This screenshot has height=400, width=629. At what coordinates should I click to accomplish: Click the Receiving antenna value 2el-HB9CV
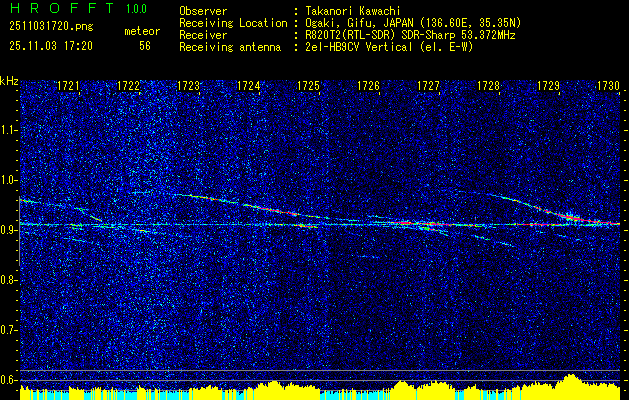389,47
